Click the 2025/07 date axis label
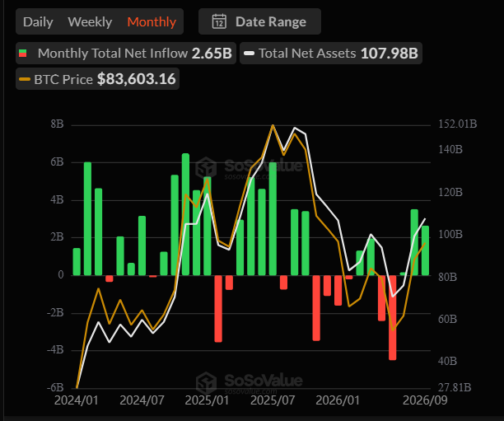The width and height of the screenshot is (504, 421). (273, 400)
